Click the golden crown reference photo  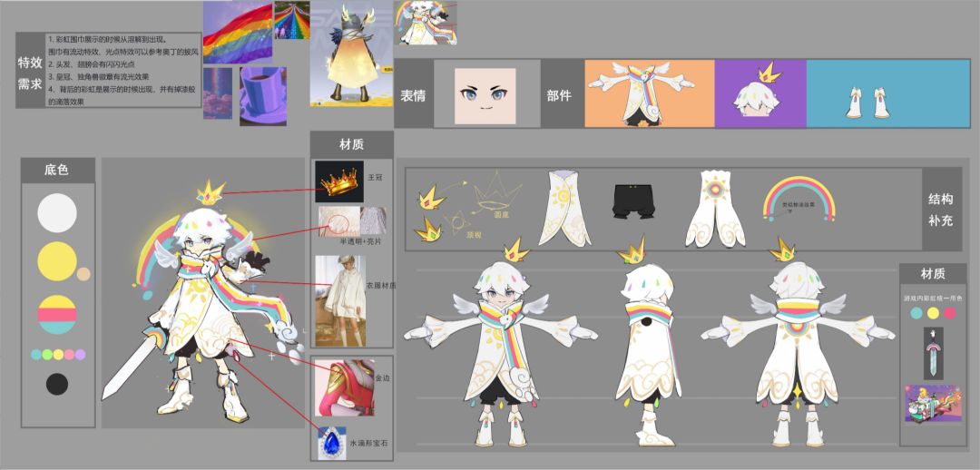coord(339,181)
